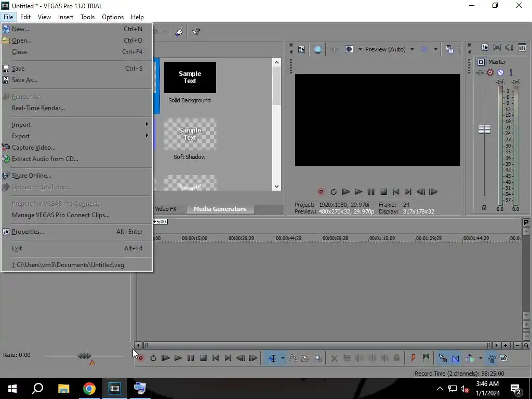The height and width of the screenshot is (399, 532).
Task: Choose Save As from the File menu
Action: click(77, 80)
